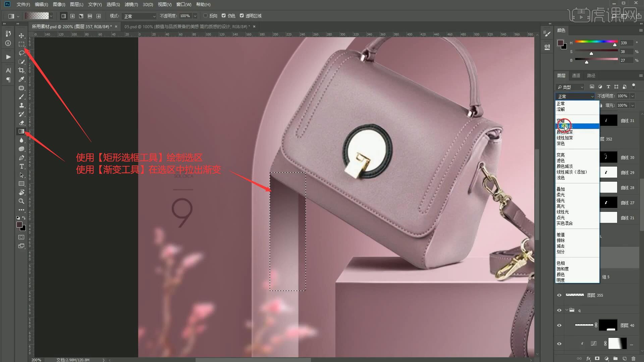Choose 滤色 blend mode option

pos(560,161)
